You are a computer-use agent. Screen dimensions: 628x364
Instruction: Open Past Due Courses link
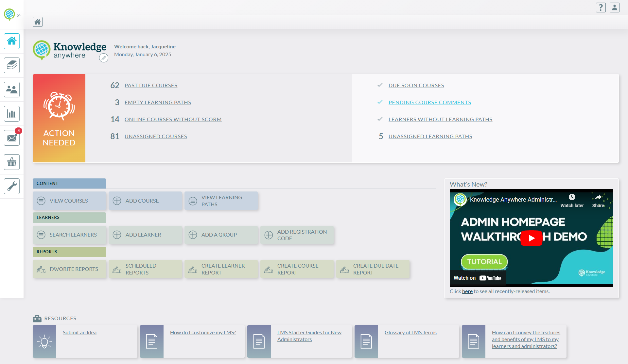point(151,85)
